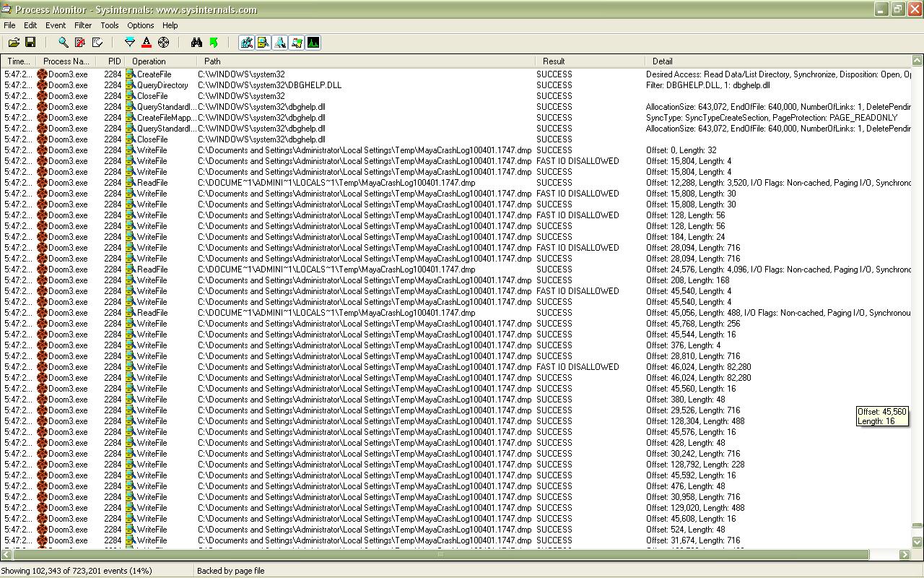924x578 pixels.
Task: Select row with 'Offset: 208, Length: 168'
Action: (456, 280)
